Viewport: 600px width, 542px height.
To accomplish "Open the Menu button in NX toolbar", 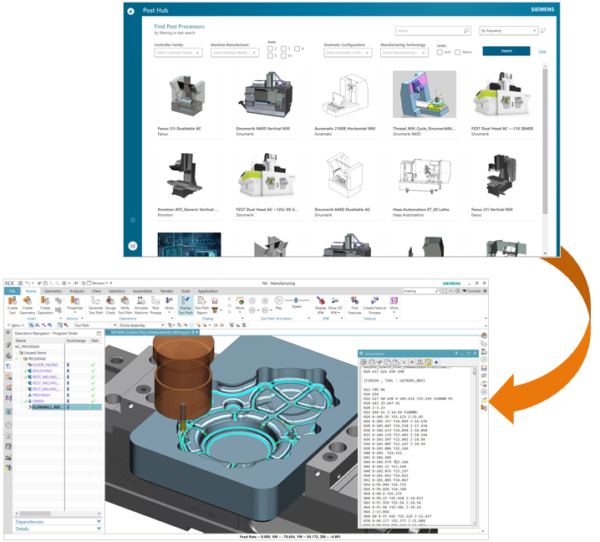I will point(16,325).
